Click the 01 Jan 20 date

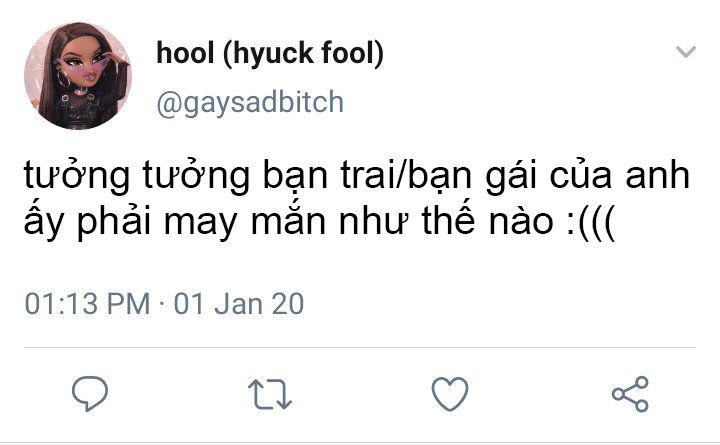239,304
